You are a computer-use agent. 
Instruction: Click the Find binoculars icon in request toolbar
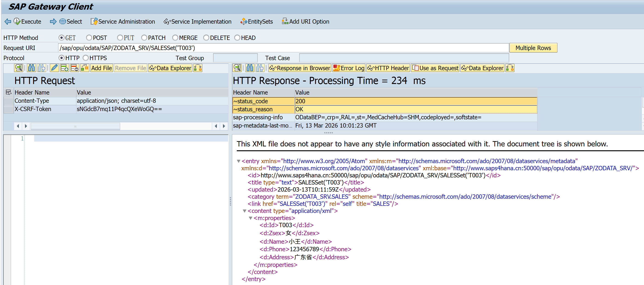click(31, 68)
